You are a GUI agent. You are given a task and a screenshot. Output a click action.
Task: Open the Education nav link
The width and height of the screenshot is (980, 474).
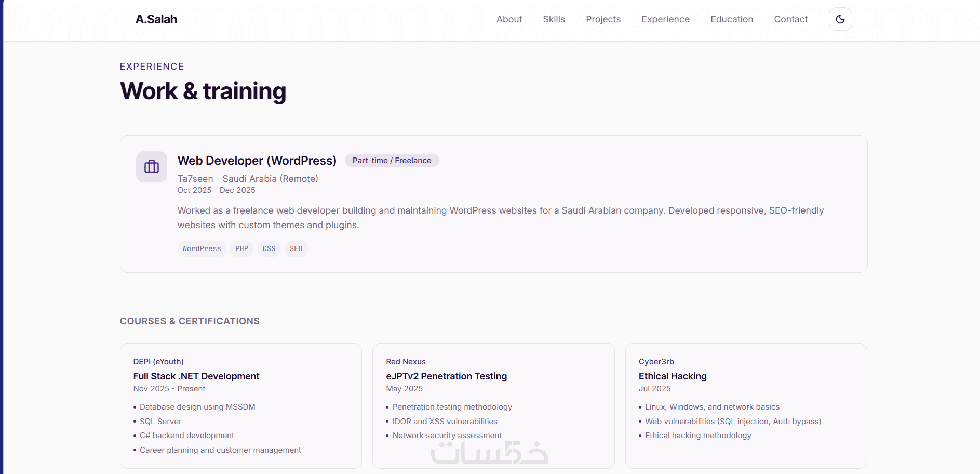(x=731, y=19)
